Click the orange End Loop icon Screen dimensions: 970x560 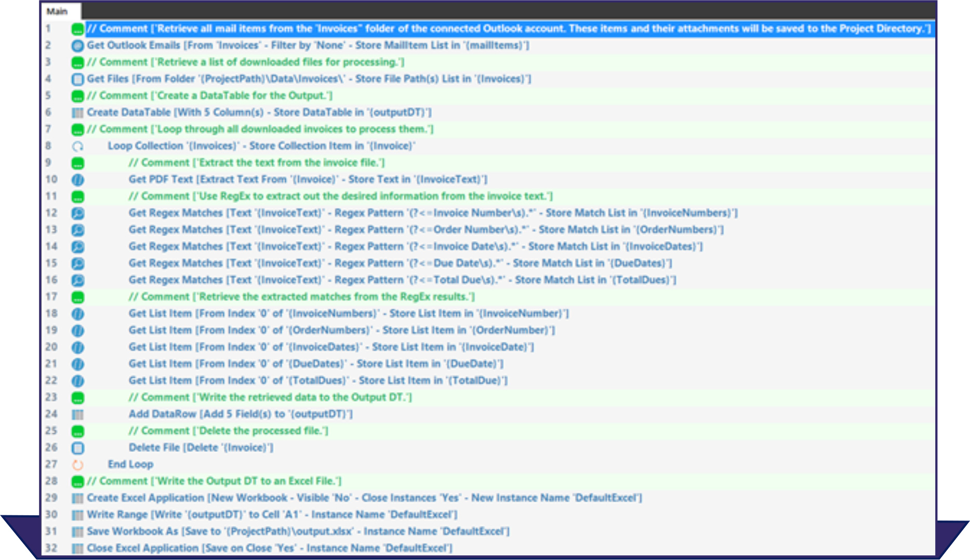tap(77, 465)
